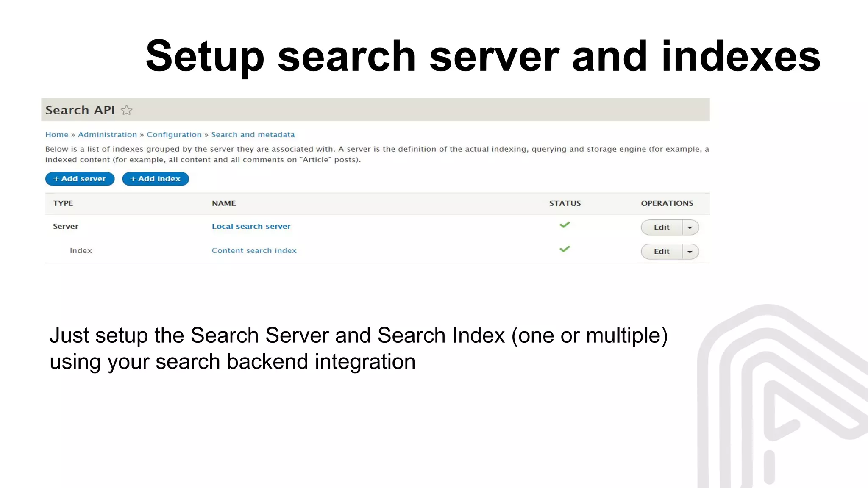Click the Content search index status checkmark
868x488 pixels.
click(x=565, y=249)
